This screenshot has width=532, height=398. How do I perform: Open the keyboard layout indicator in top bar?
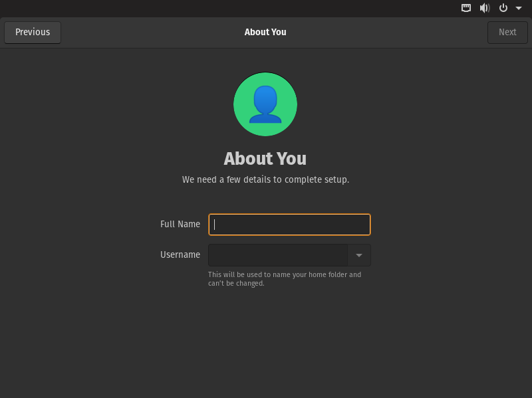[x=466, y=8]
